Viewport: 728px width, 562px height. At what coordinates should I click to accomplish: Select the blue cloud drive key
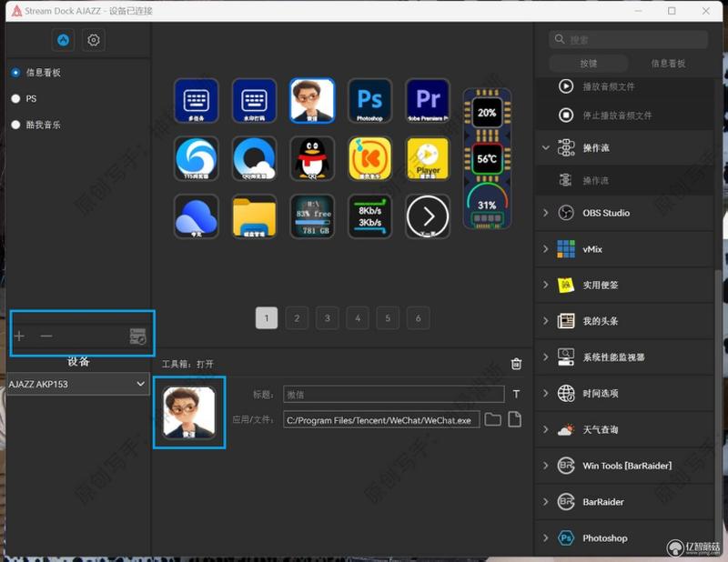pyautogui.click(x=197, y=216)
